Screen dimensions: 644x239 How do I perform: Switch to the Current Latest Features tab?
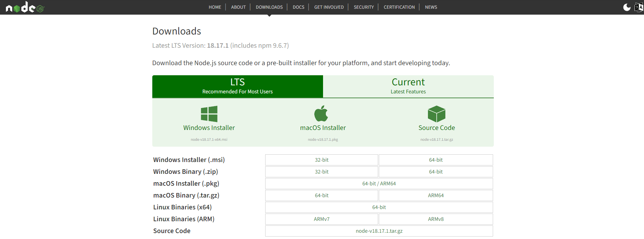pyautogui.click(x=408, y=86)
